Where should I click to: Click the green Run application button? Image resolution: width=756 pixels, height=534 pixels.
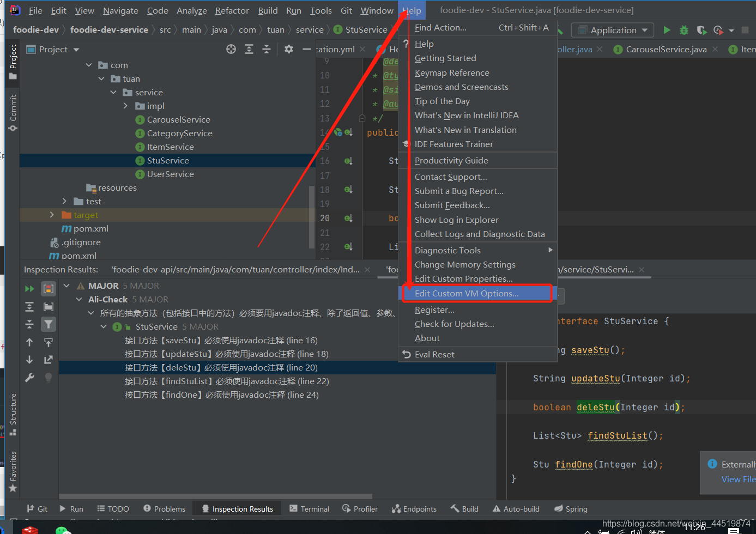666,30
